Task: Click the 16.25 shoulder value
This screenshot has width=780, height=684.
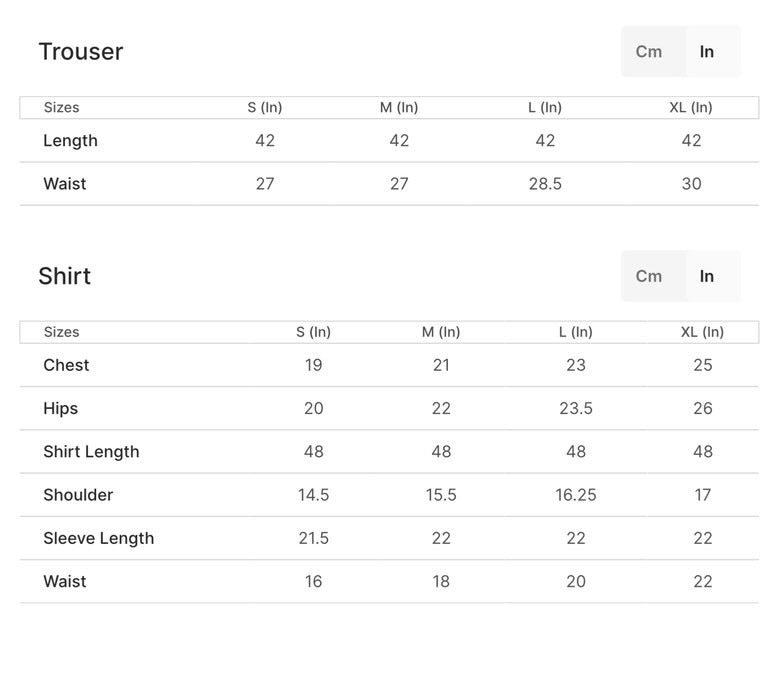Action: (x=576, y=495)
